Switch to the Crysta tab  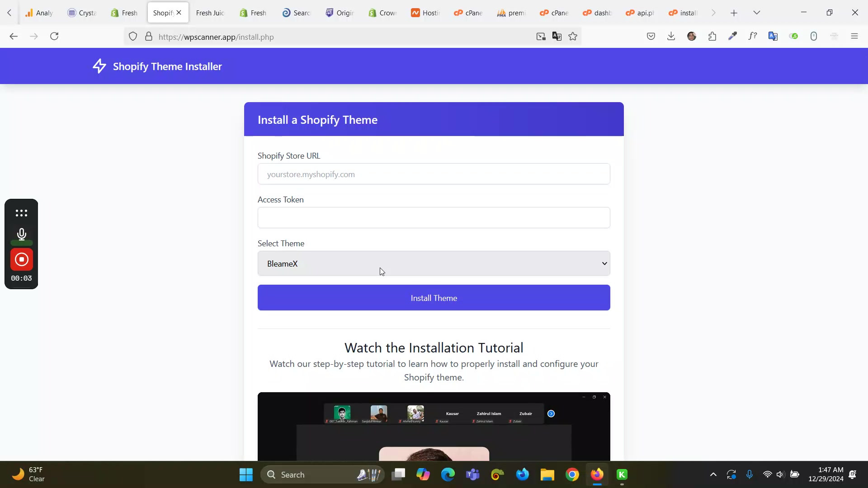coord(82,13)
